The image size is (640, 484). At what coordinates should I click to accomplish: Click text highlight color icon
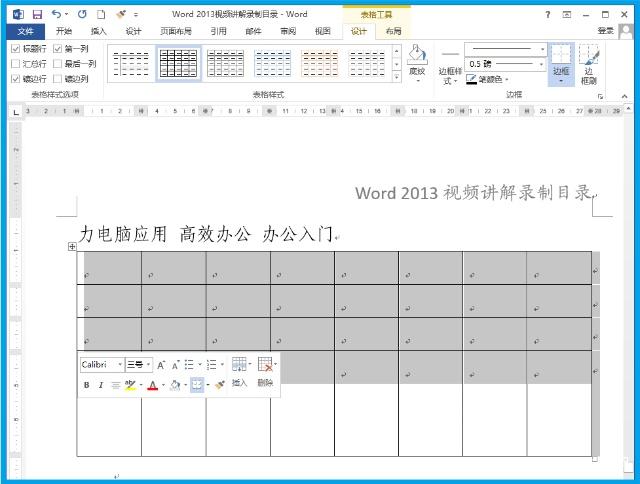(130, 385)
